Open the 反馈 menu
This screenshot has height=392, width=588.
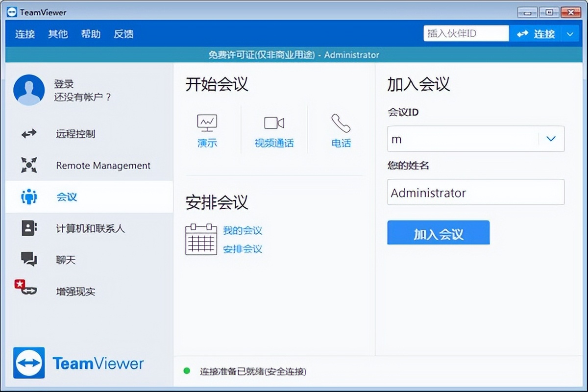point(123,34)
